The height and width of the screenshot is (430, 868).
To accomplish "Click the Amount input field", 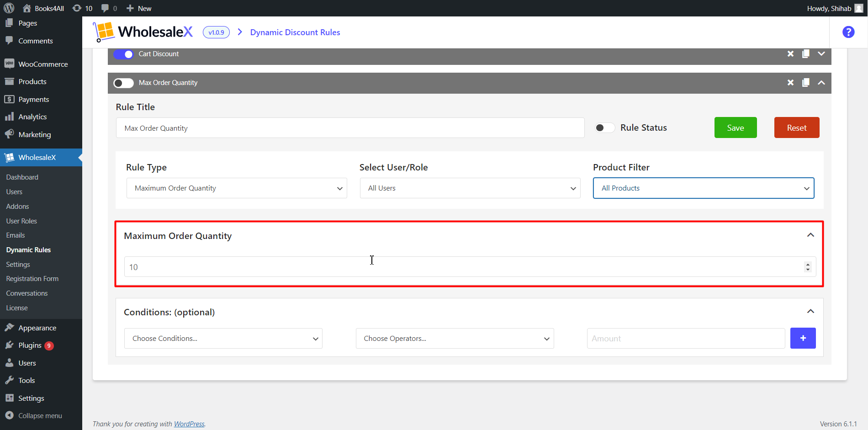I will (686, 339).
